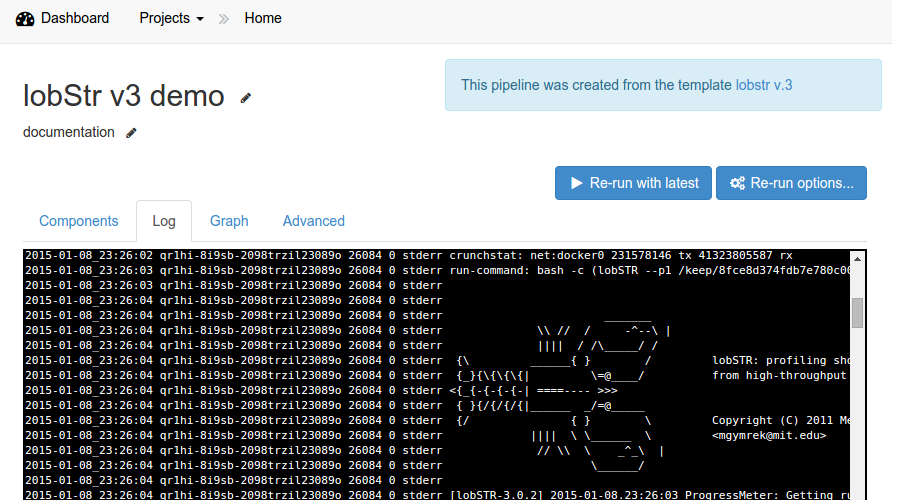Open the Projects dropdown menu
900x500 pixels.
(x=171, y=18)
